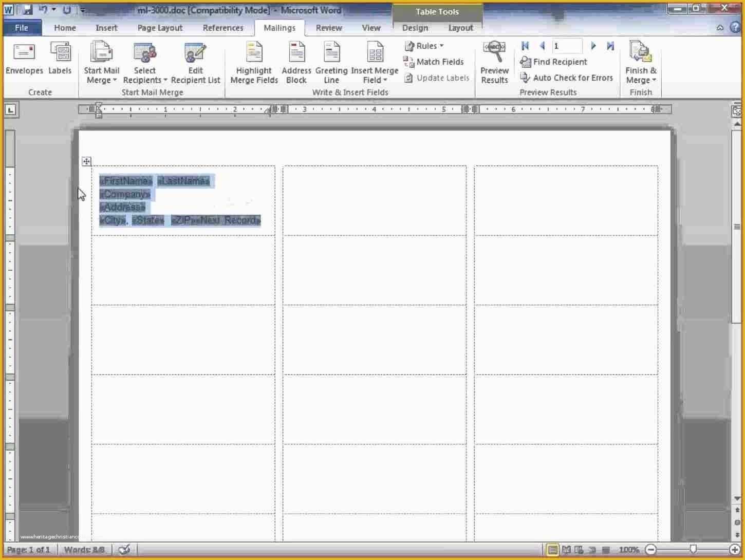Undo last action in Quick Access Toolbar
This screenshot has width=745, height=560.
point(43,9)
